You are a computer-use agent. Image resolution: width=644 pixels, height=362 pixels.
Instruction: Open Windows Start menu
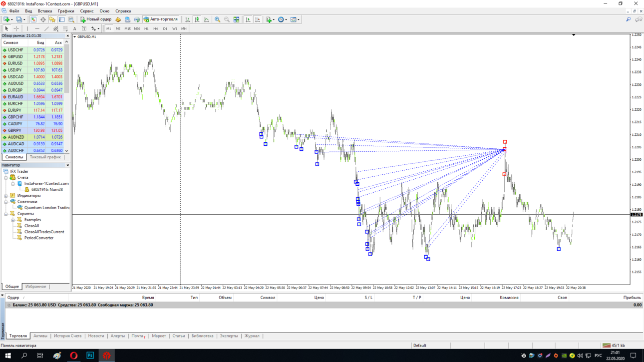tap(7, 356)
